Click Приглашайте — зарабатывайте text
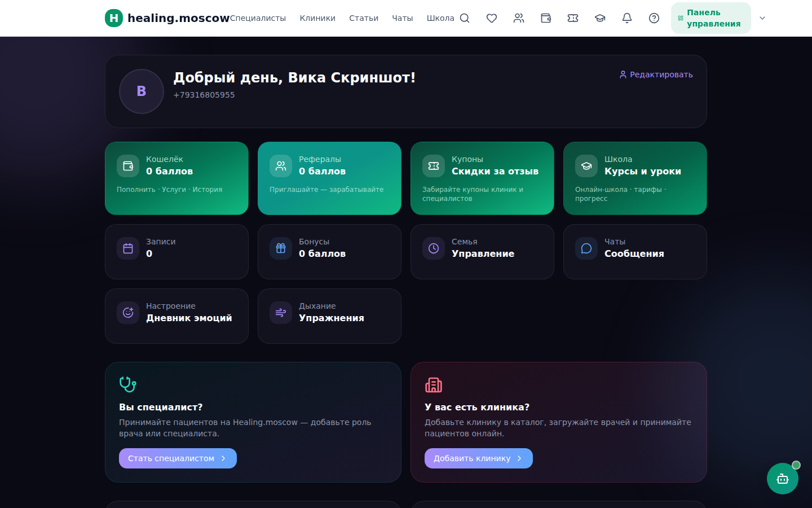 [x=326, y=190]
